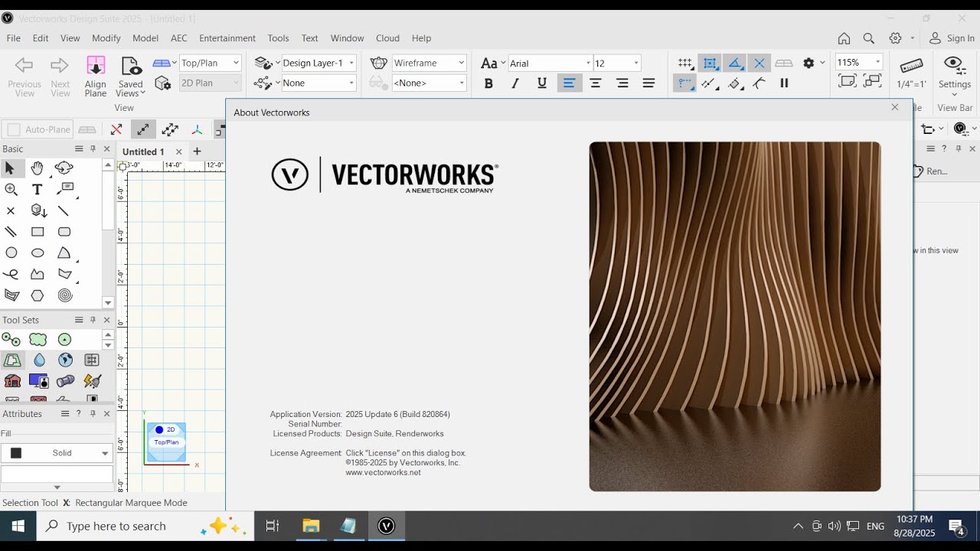The width and height of the screenshot is (980, 551).
Task: Open File Explorer from the taskbar
Action: coord(310,526)
